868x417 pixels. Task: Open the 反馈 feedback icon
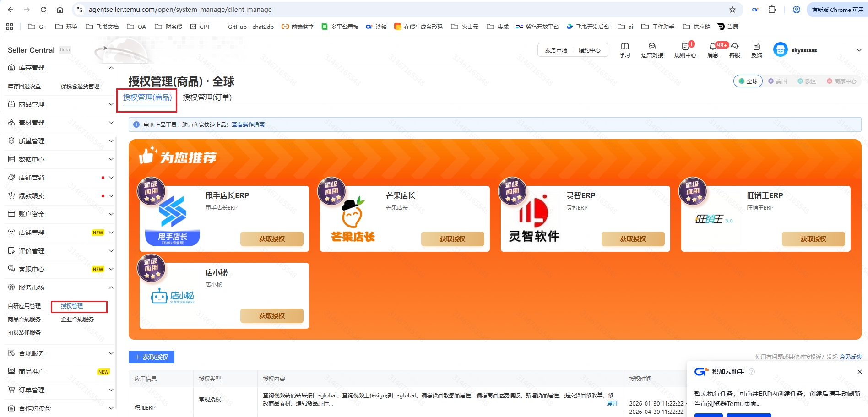pos(757,50)
